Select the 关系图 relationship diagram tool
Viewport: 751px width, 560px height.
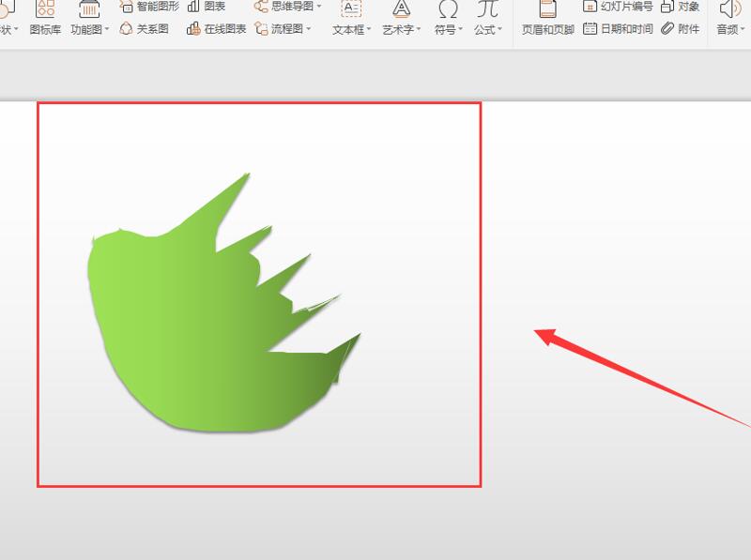pos(144,29)
